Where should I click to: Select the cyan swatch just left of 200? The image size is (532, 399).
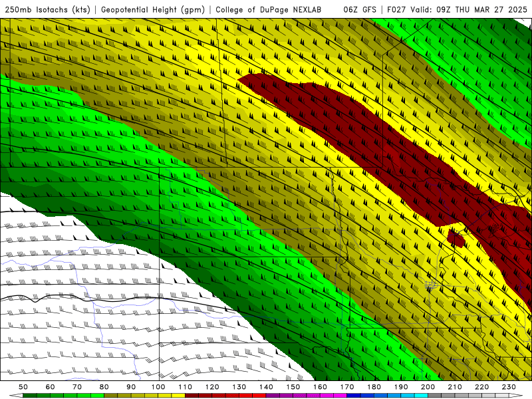421,396
